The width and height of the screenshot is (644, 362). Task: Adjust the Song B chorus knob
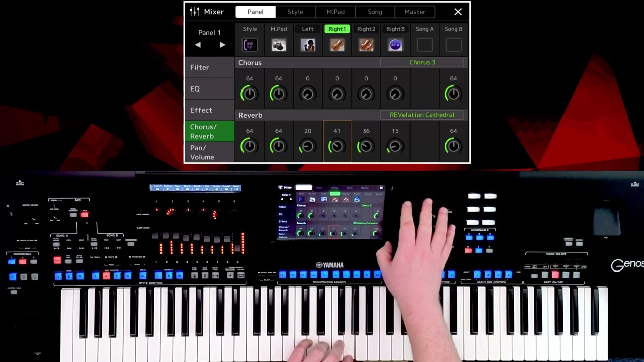pyautogui.click(x=454, y=94)
